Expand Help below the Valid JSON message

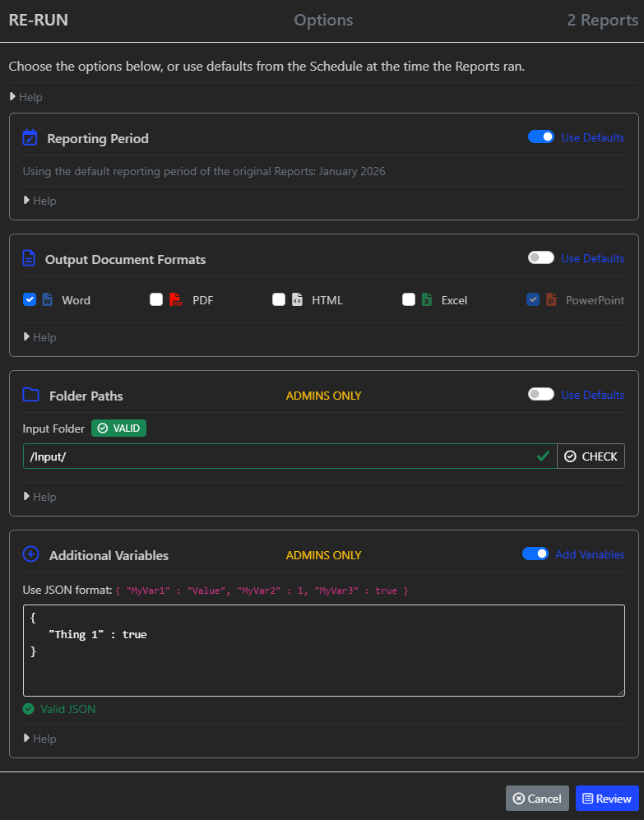(x=40, y=739)
